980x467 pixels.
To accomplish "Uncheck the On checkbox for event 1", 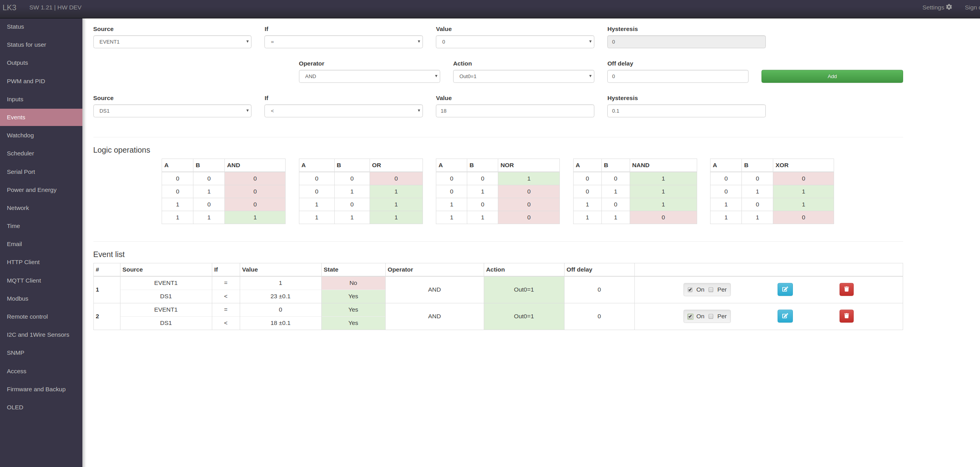I will pyautogui.click(x=690, y=290).
